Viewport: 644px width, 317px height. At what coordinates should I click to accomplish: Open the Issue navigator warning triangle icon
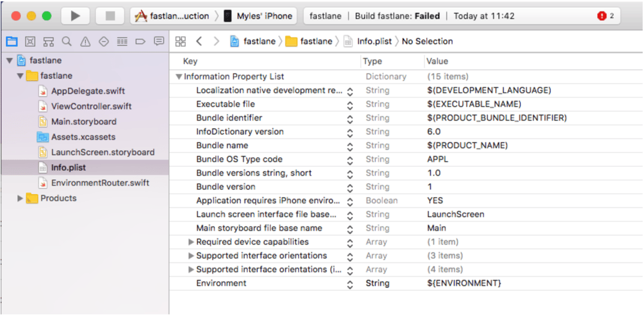click(85, 41)
